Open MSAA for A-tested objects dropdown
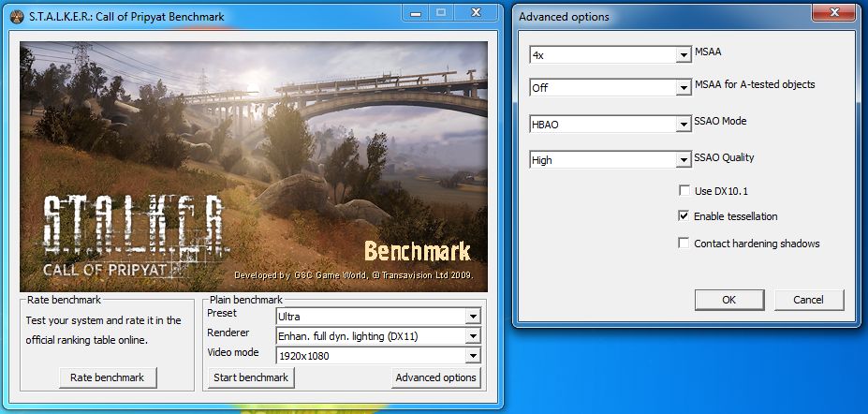 [611, 87]
